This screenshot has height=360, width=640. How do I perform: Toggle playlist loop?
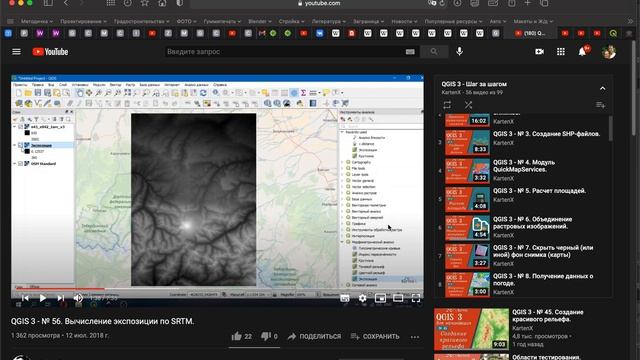click(447, 105)
